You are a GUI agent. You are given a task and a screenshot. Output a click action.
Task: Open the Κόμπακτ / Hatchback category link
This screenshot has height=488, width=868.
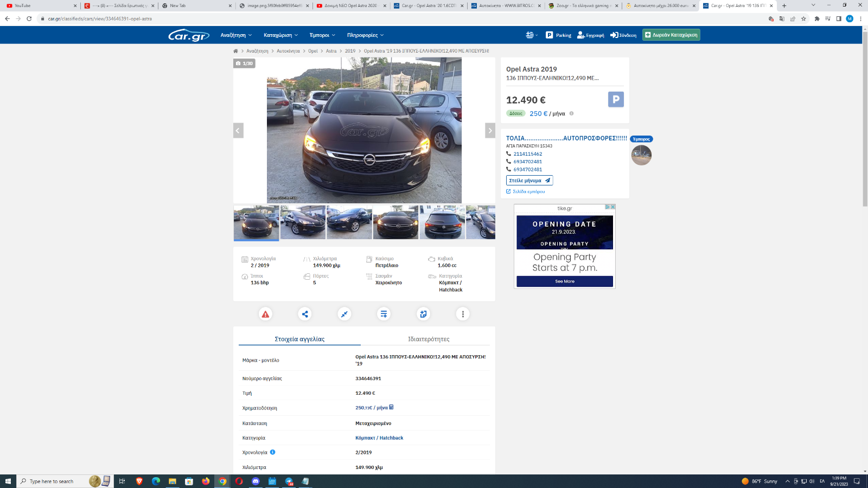tap(379, 438)
